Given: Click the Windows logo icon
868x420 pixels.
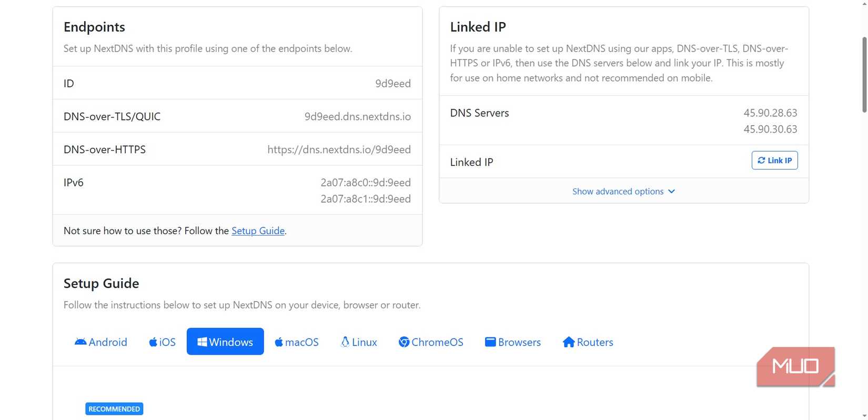Looking at the screenshot, I should 202,342.
